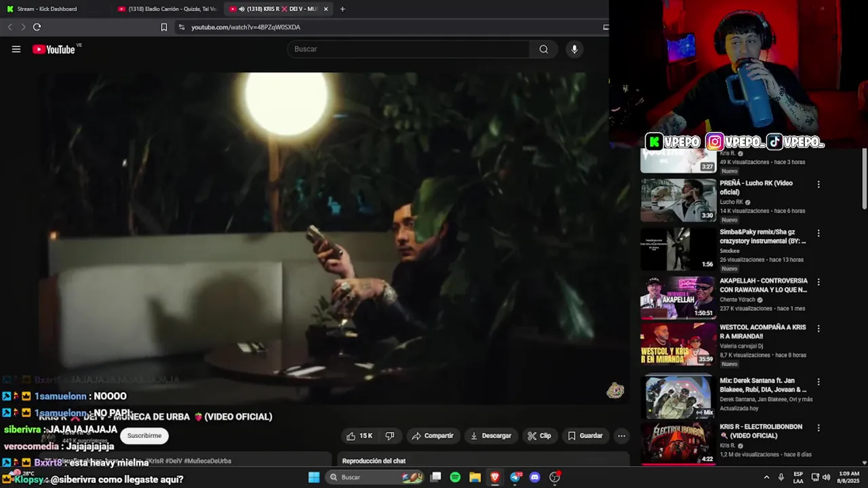Click the Windows taskbar Buscar search box

tap(375, 477)
